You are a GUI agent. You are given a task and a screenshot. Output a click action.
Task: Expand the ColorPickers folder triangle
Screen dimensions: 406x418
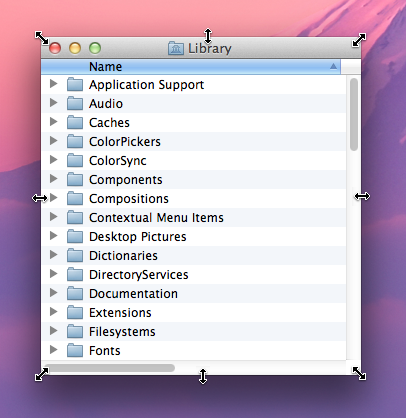tap(53, 141)
